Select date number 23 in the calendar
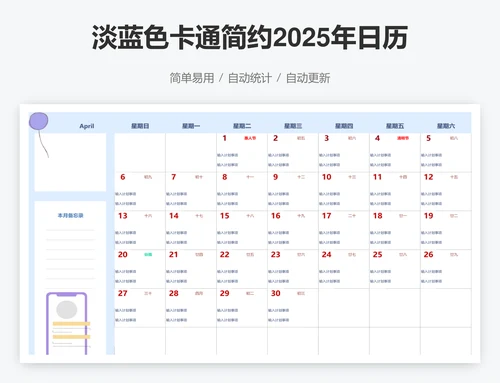The height and width of the screenshot is (383, 500). tap(276, 254)
